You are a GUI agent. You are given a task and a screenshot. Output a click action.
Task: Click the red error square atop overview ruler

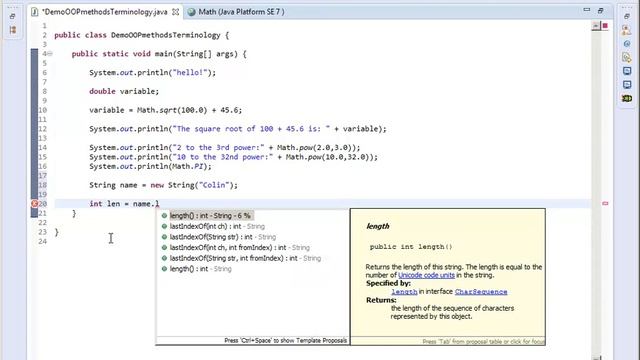(x=605, y=26)
